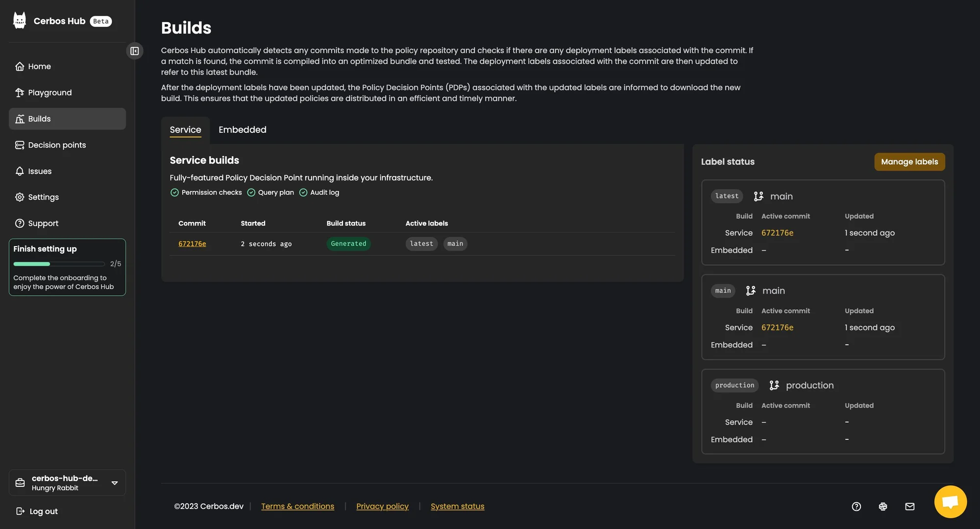Open commit 672176e in the builds table

(x=192, y=244)
